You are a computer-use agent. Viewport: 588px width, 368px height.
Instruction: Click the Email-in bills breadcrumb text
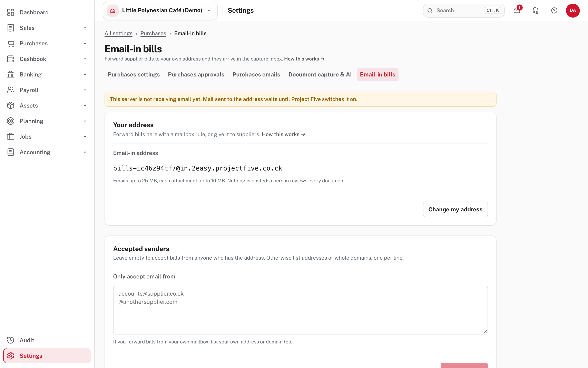[190, 33]
